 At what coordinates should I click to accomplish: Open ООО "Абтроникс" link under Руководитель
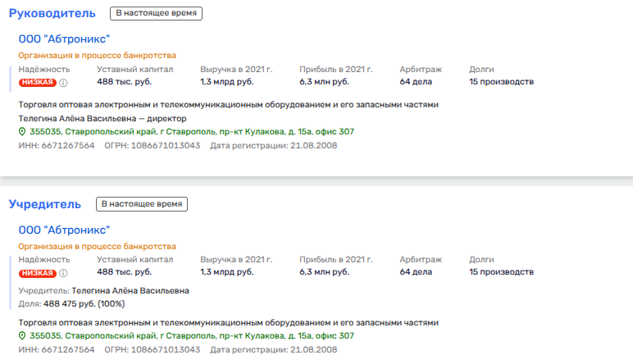point(64,39)
